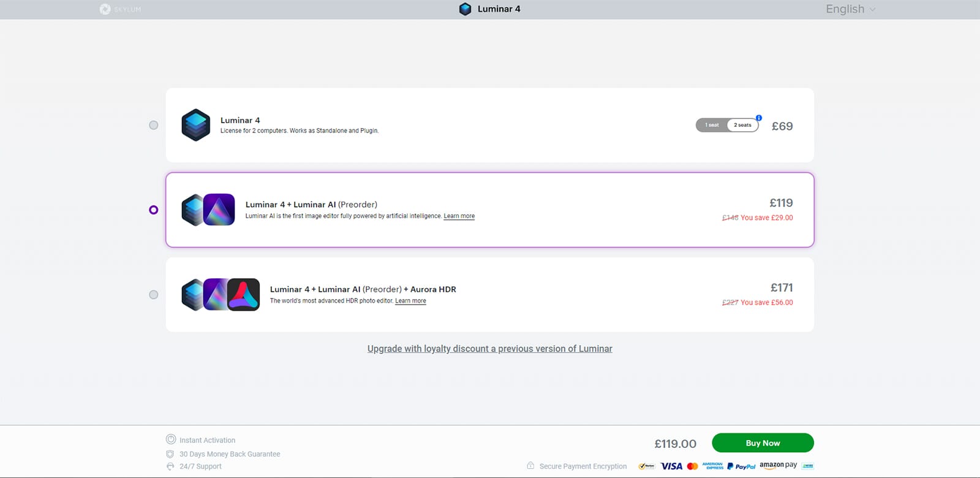The image size is (980, 478).
Task: Click the Luminar 4 icon in second card
Action: 192,210
